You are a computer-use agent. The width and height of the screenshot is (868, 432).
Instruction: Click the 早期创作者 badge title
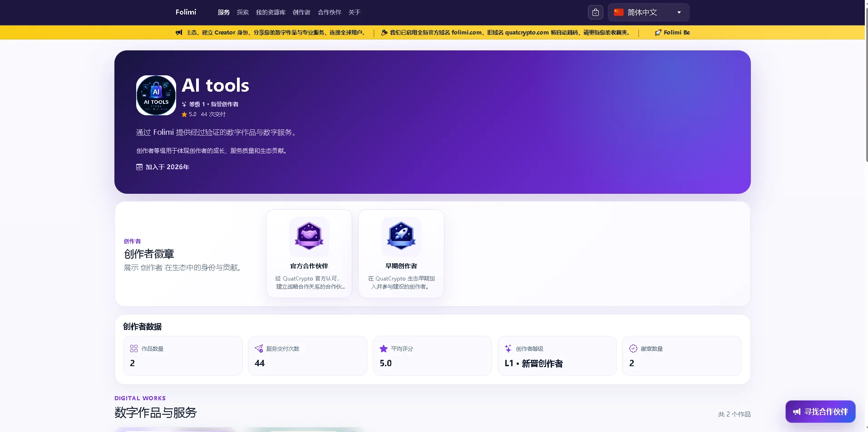[401, 266]
